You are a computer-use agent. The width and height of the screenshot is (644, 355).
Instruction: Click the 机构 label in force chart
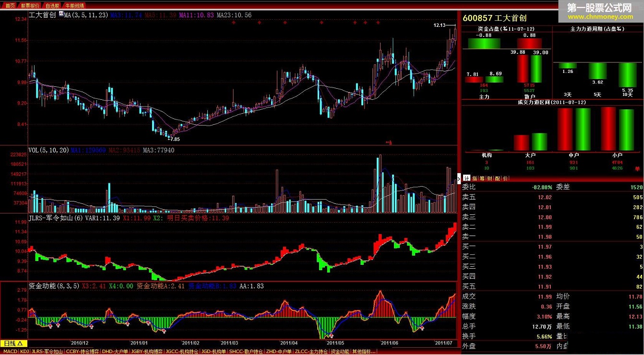coord(486,155)
